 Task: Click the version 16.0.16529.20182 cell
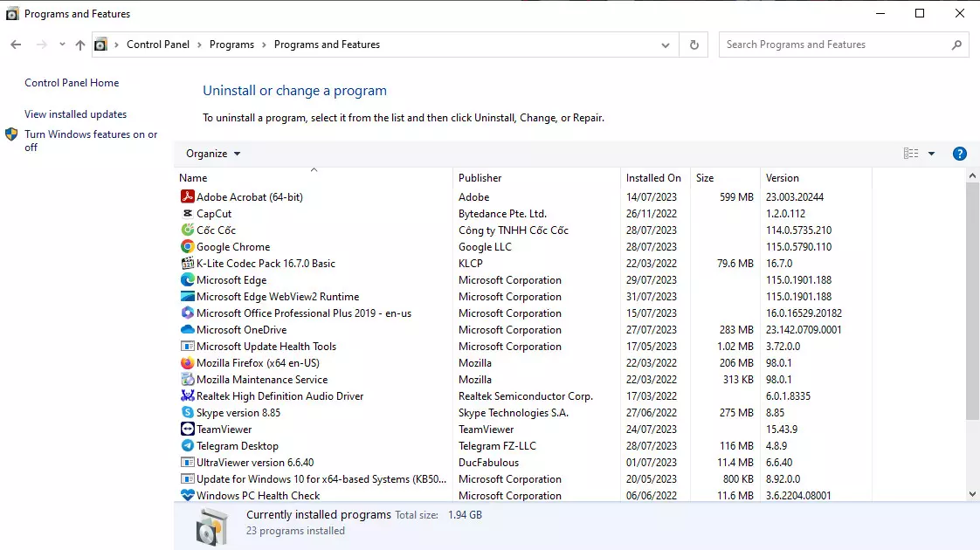click(804, 313)
